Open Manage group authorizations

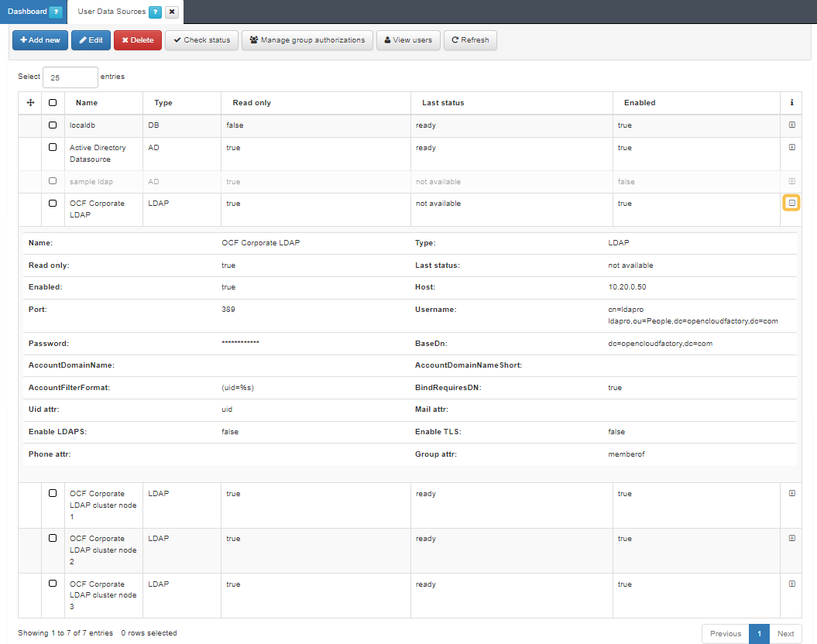click(x=307, y=40)
